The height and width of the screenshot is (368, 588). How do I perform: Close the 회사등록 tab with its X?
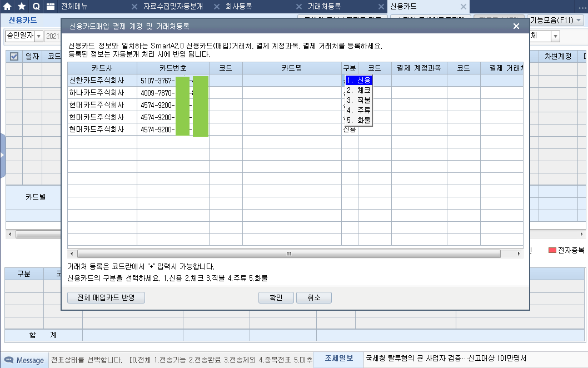299,7
